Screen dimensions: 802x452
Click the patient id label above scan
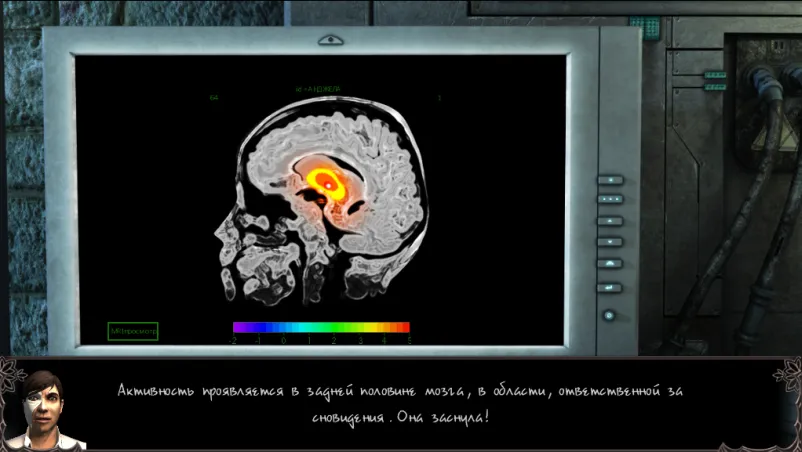[318, 89]
